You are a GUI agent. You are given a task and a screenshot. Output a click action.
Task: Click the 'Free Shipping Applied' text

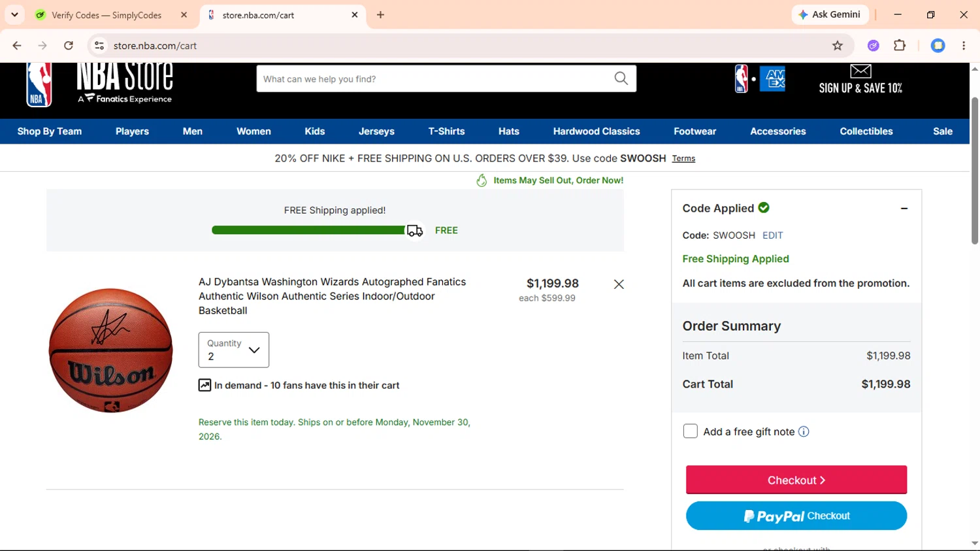(736, 259)
